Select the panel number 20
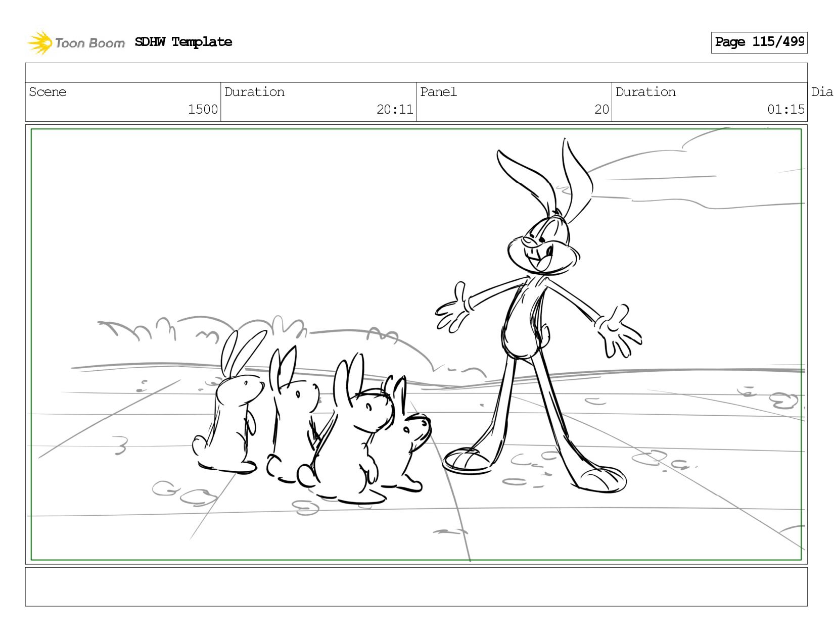 (601, 110)
